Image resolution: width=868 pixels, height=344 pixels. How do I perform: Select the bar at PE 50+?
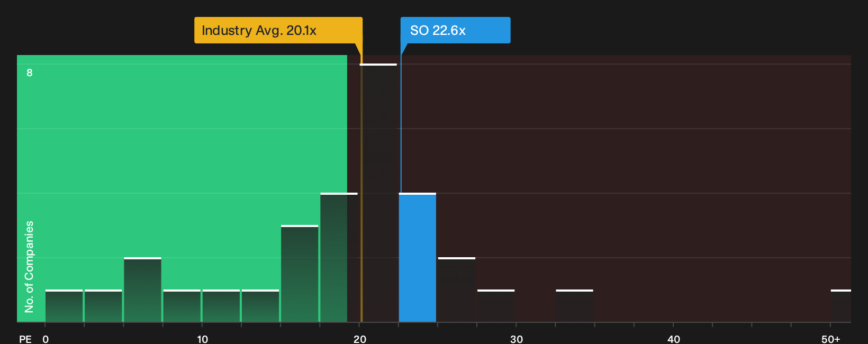841,306
